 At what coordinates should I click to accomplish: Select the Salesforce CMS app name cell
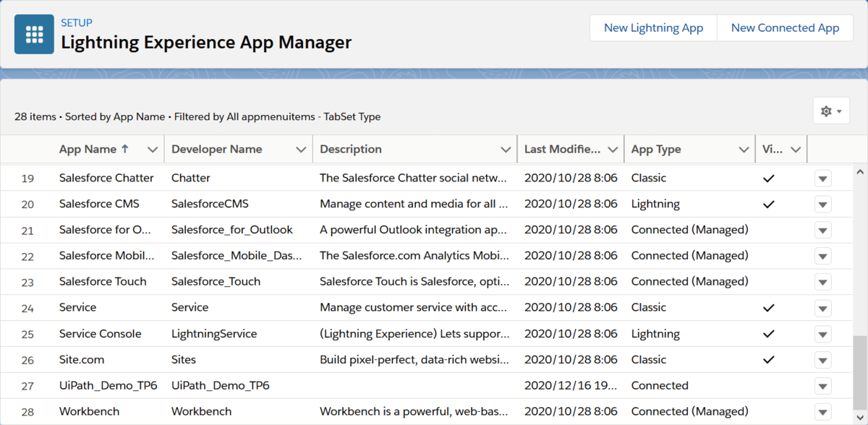point(99,204)
